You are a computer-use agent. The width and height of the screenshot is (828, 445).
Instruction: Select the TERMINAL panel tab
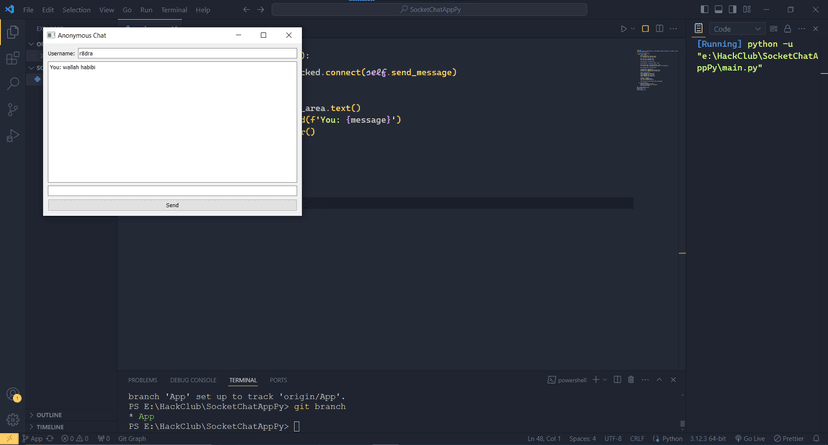(x=243, y=380)
